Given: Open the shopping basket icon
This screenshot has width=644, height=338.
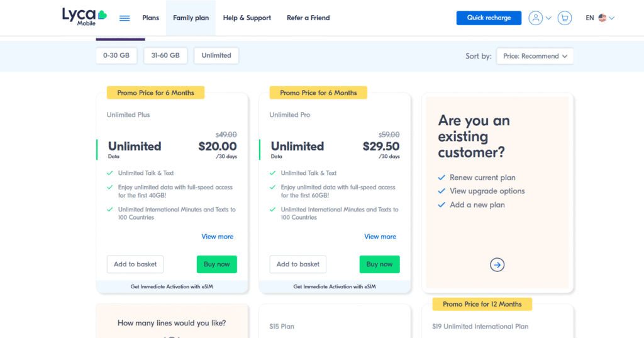Looking at the screenshot, I should tap(564, 18).
